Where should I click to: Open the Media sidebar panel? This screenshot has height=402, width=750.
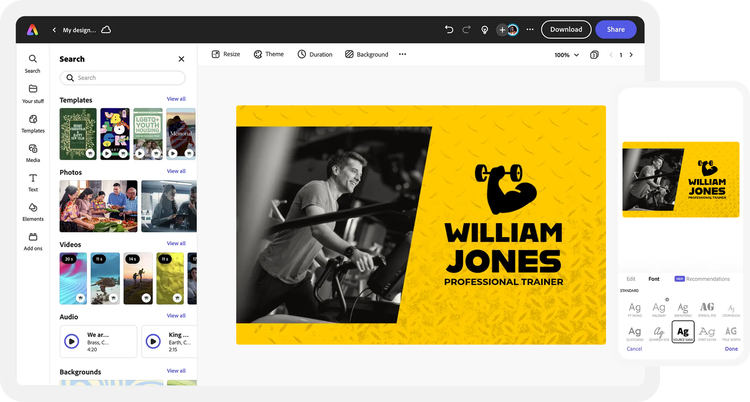33,151
